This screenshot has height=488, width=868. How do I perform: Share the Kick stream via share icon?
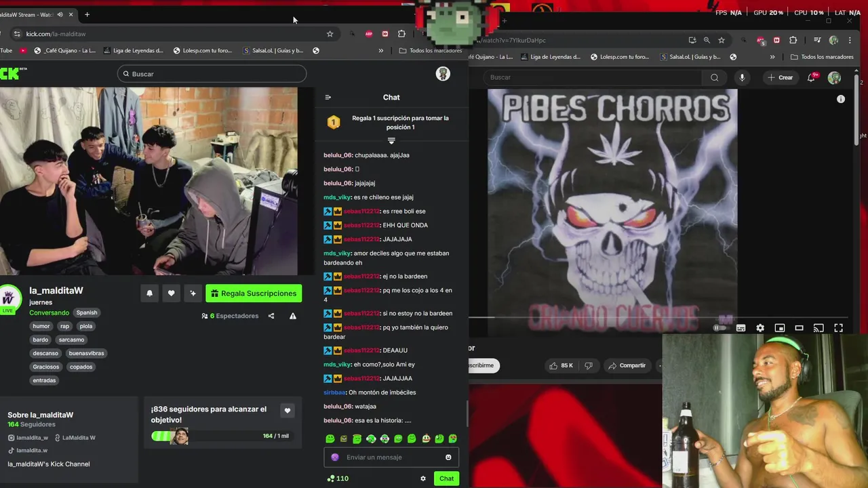pos(271,316)
